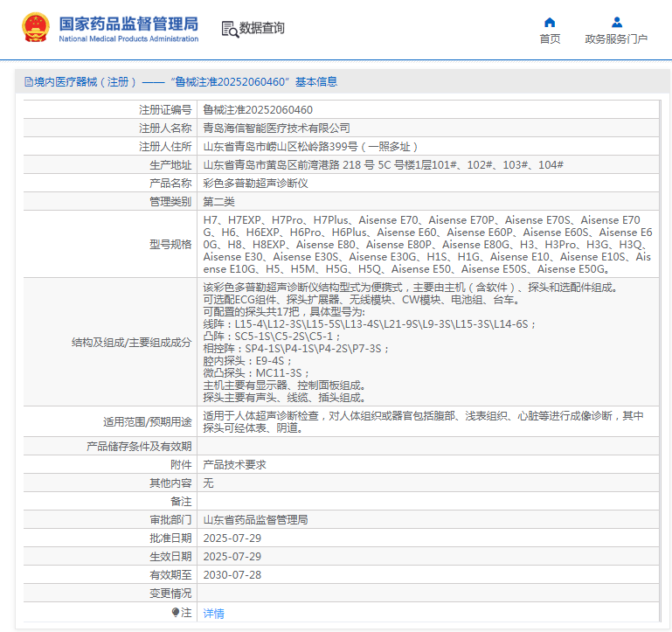Click registrant name 青岛海信智能医疗技术有限公司
This screenshot has width=672, height=632.
(x=276, y=128)
